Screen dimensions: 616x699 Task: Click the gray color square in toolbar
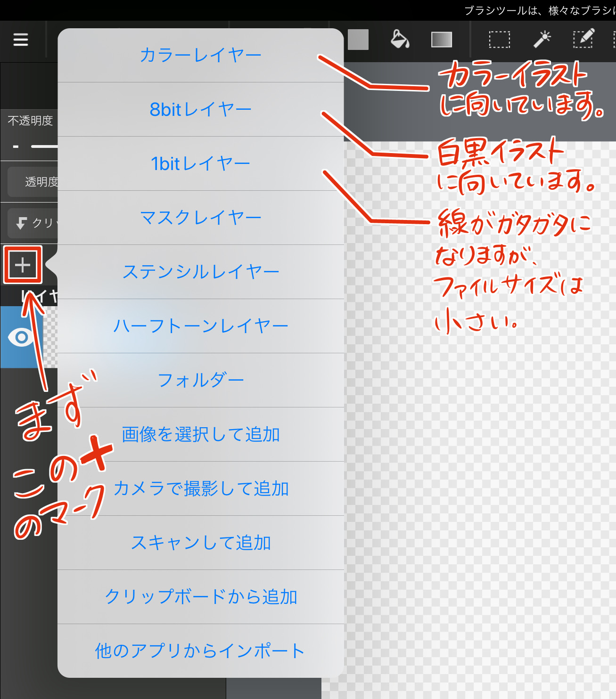pos(358,40)
